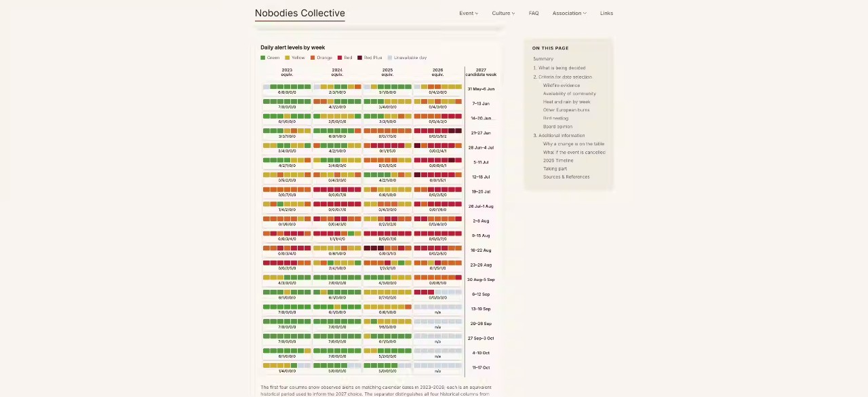Viewport: 868px width, 397px height.
Task: Jump to Sources & References section
Action: (x=566, y=176)
